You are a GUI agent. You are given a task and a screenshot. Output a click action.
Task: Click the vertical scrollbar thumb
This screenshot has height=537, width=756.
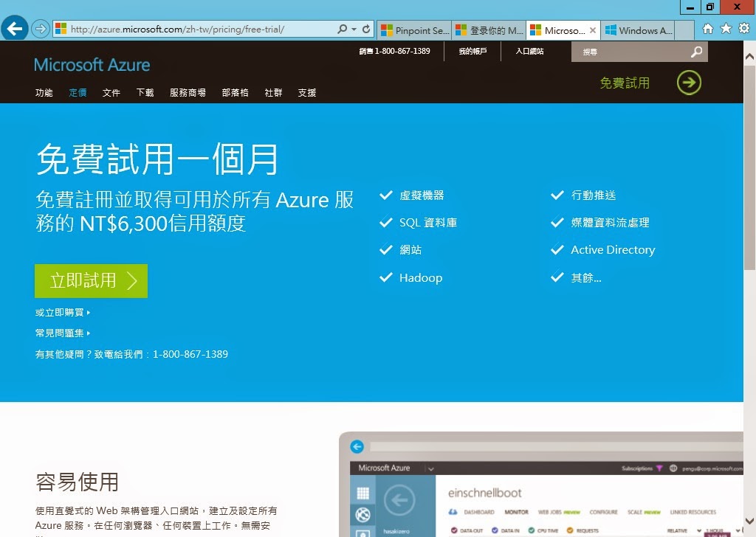750,167
